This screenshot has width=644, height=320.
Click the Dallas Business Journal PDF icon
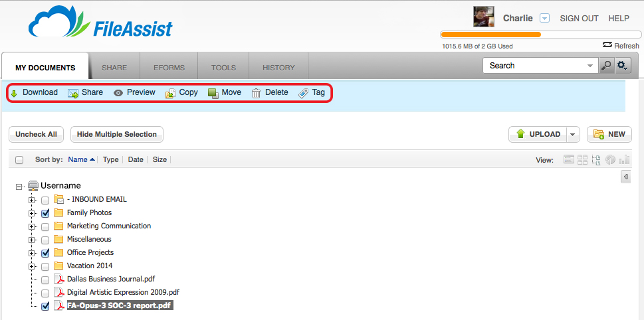tap(60, 280)
